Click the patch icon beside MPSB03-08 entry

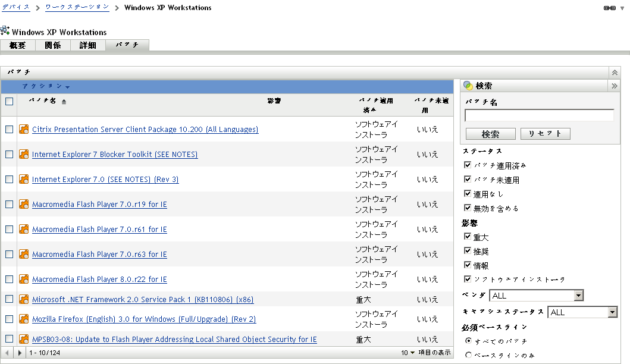(23, 339)
